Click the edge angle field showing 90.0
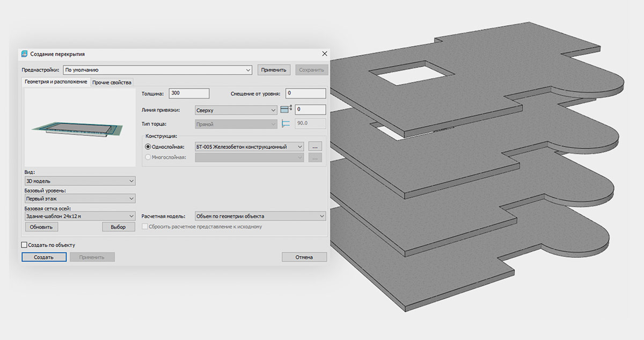 pos(310,124)
